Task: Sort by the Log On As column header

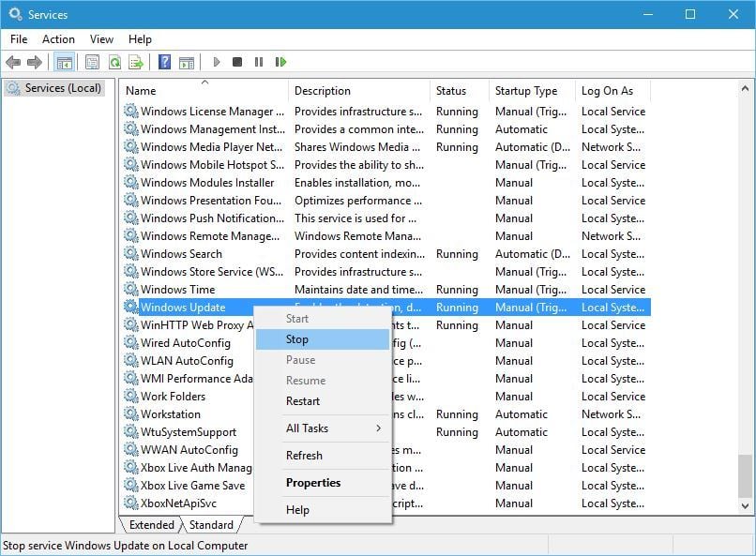Action: click(612, 91)
